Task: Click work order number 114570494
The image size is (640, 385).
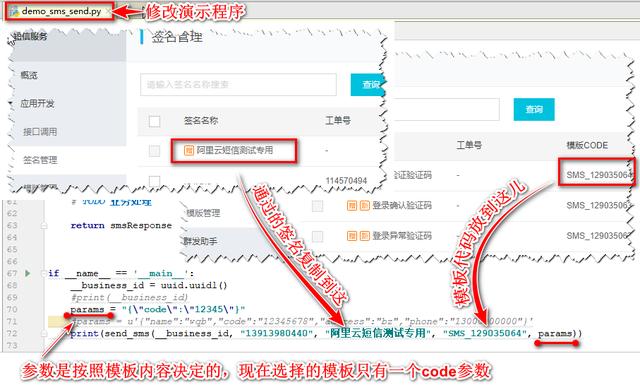Action: [x=346, y=180]
